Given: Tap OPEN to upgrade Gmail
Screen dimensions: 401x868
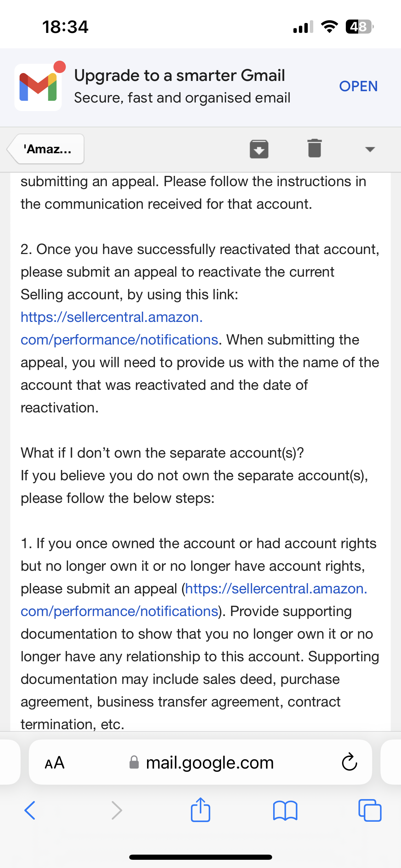Looking at the screenshot, I should (358, 86).
